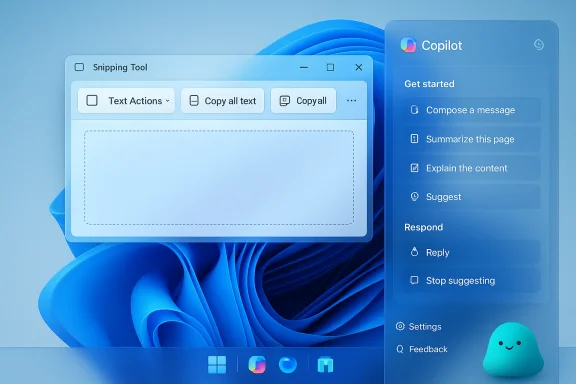Click inside the dashed snip selection area
The width and height of the screenshot is (576, 384).
pos(219,177)
